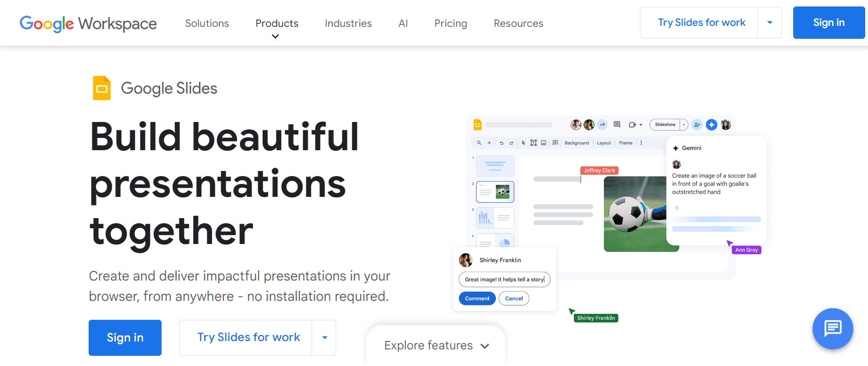Click the black Gemini star icon in the panel

pyautogui.click(x=676, y=148)
